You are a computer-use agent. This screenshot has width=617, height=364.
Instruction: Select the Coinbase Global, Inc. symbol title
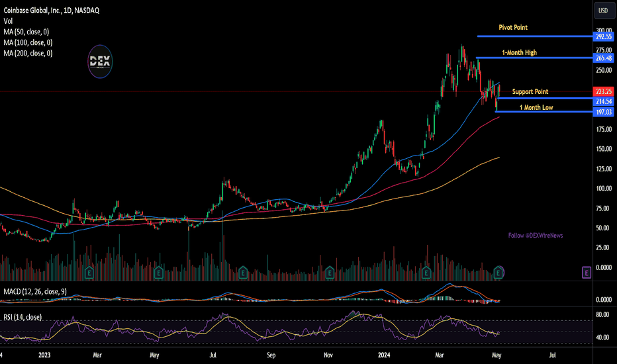[52, 11]
